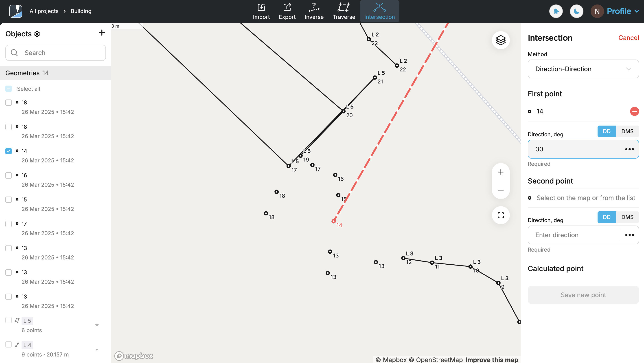Check the point 16 checkbox

(x=9, y=175)
